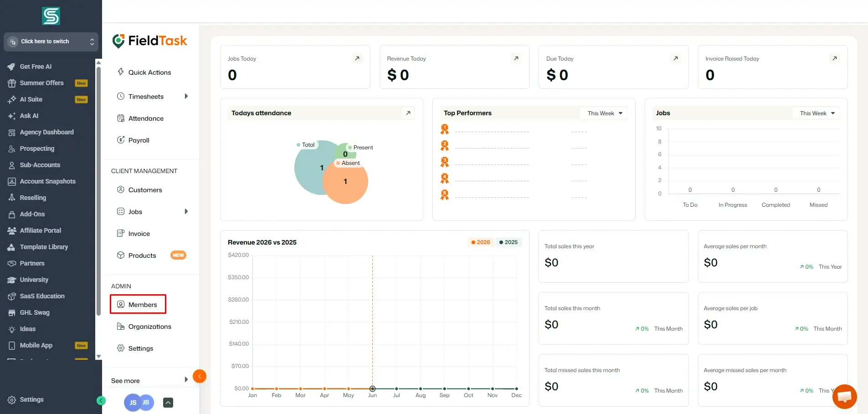
Task: Open Members in Admin menu
Action: point(138,304)
